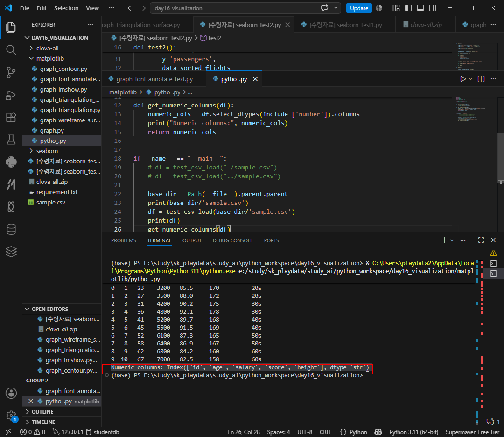This screenshot has height=437, width=504.
Task: Toggle the Secondary Side Bar
Action: 433,8
